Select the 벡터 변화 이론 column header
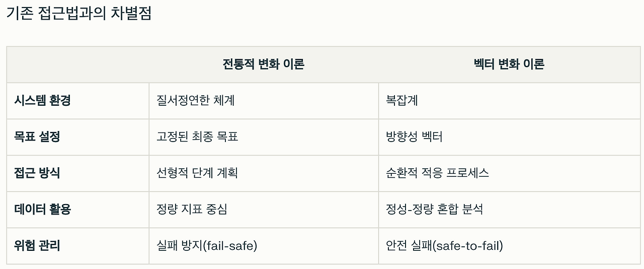This screenshot has height=269, width=644. click(509, 64)
